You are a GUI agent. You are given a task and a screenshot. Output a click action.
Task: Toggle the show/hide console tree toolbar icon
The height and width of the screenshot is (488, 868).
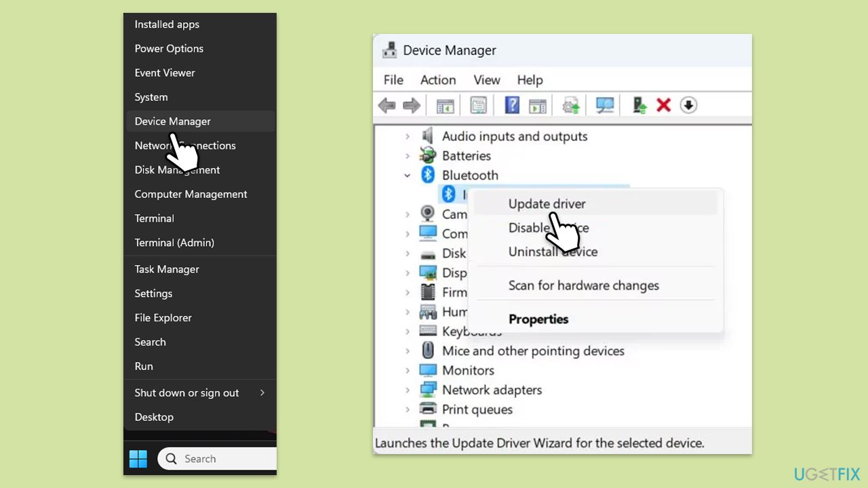tap(445, 105)
